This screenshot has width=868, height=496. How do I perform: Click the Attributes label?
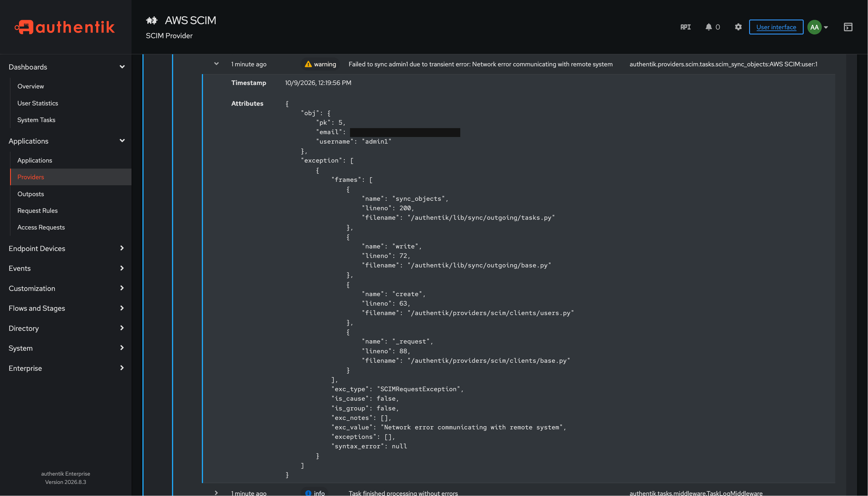coord(247,103)
